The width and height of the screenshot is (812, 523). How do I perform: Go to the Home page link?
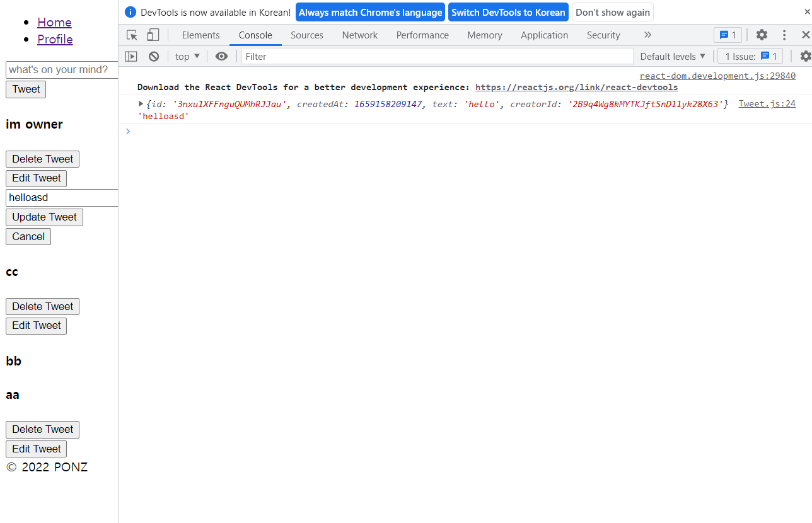click(x=54, y=22)
